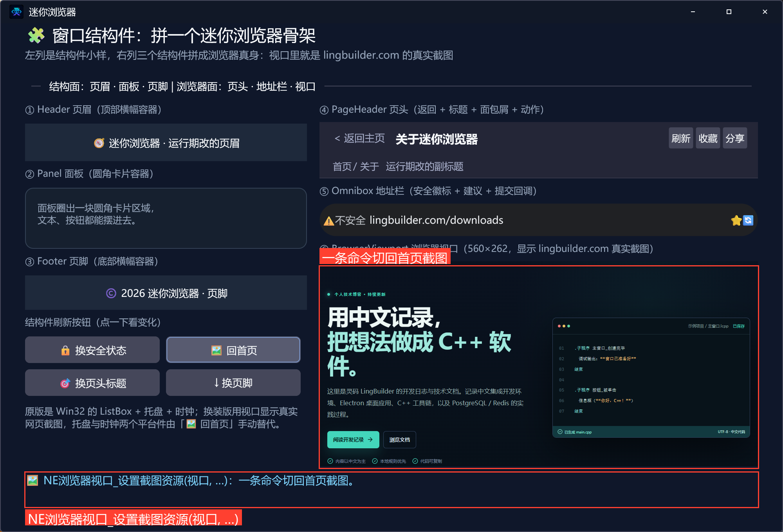Click 浏览文档 in the viewport screenshot

[400, 440]
